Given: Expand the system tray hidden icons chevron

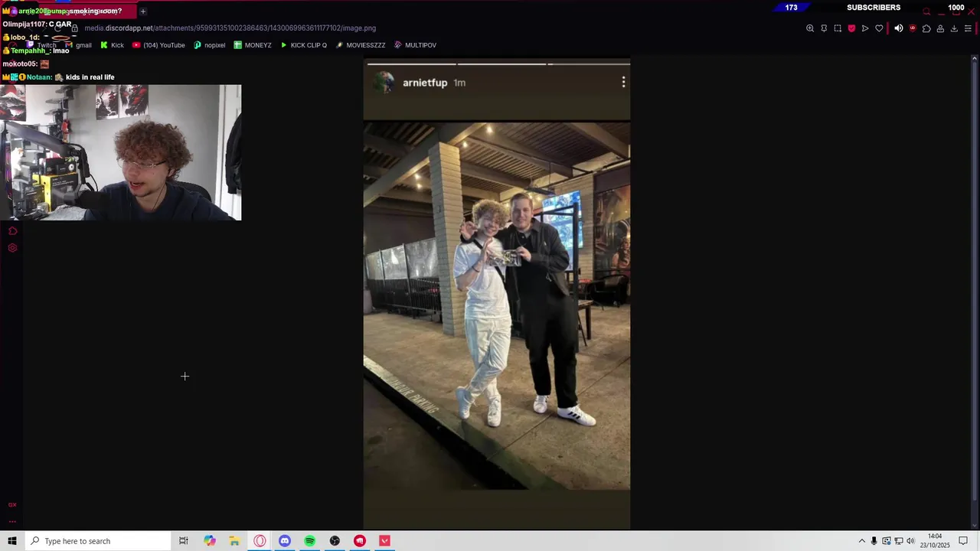Looking at the screenshot, I should [x=861, y=541].
